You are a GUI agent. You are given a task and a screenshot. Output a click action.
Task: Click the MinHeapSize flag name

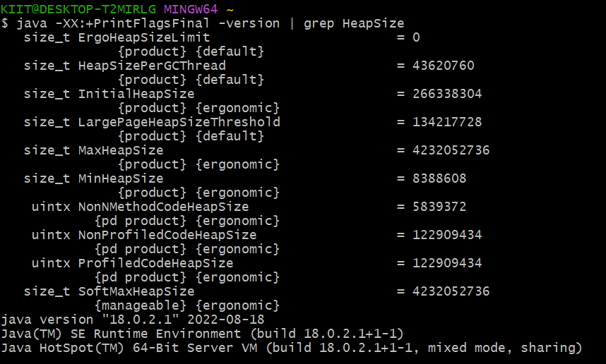120,178
